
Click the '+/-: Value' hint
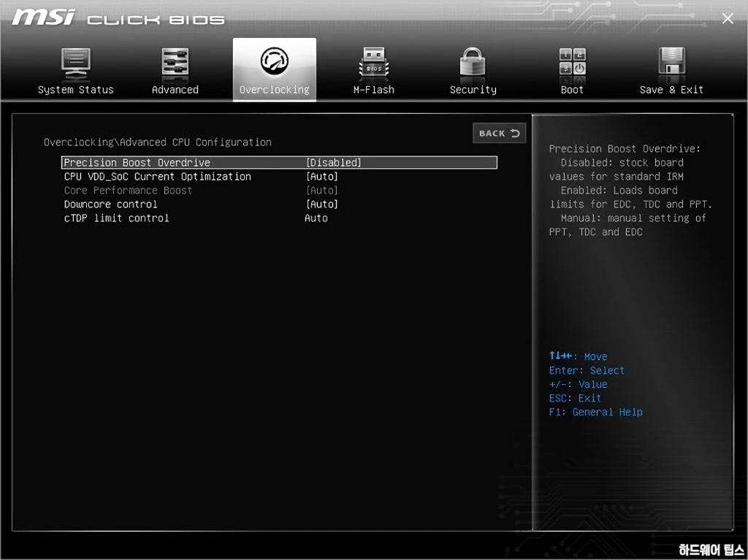pos(578,385)
